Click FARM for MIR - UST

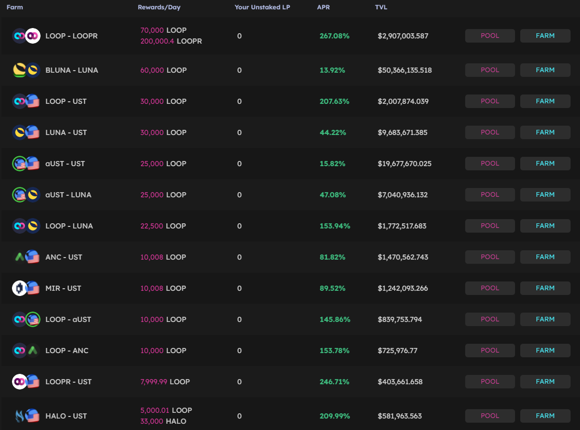click(x=545, y=288)
